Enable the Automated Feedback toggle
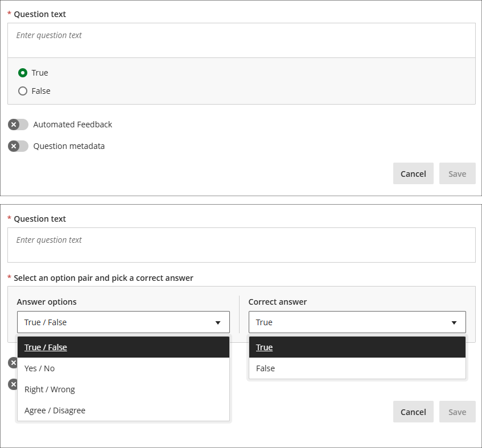 [18, 125]
